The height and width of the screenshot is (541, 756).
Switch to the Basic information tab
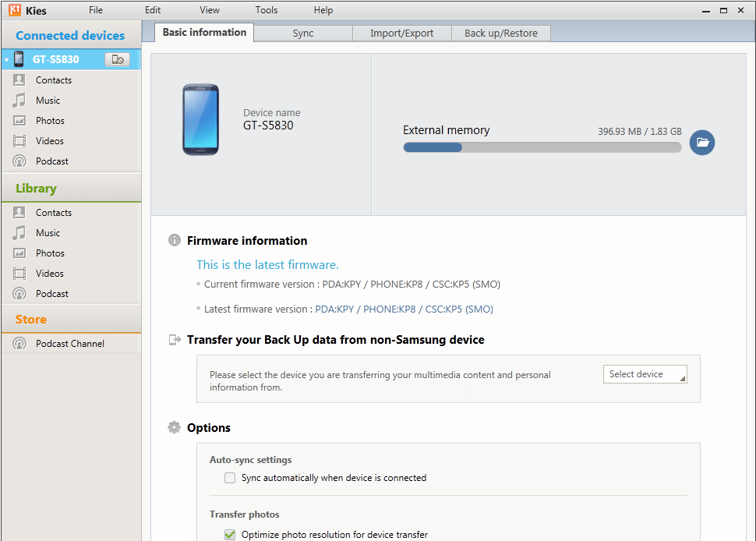204,32
